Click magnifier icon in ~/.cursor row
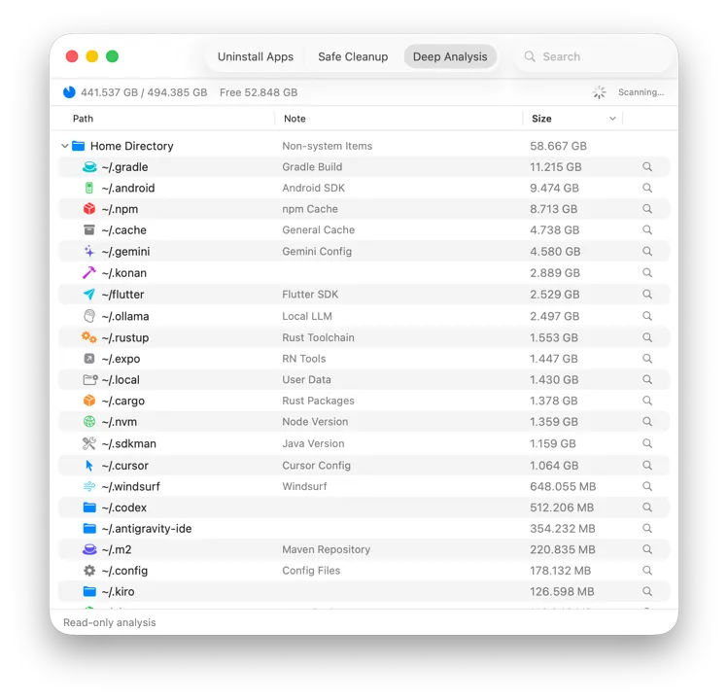Viewport: 728px width, 700px height. tap(647, 466)
